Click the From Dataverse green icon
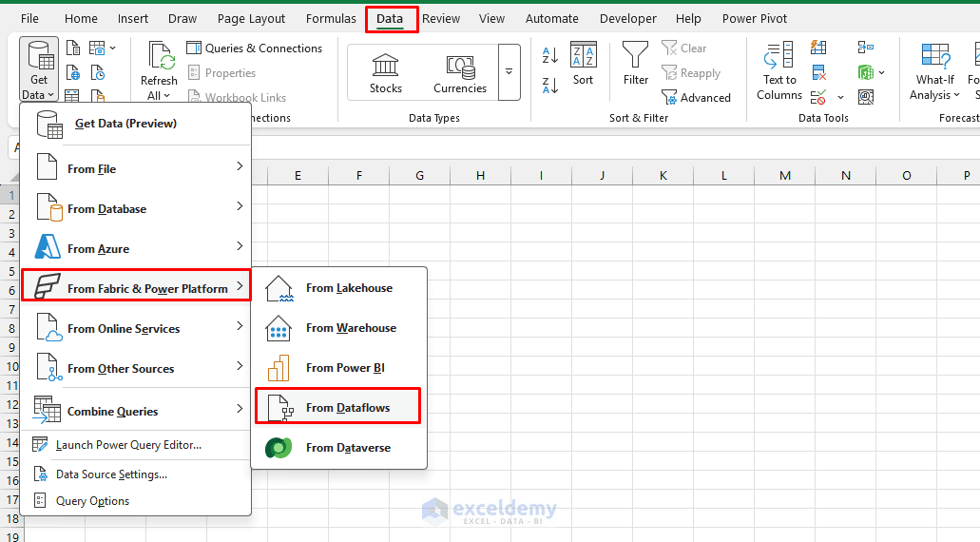This screenshot has width=980, height=542. click(279, 448)
